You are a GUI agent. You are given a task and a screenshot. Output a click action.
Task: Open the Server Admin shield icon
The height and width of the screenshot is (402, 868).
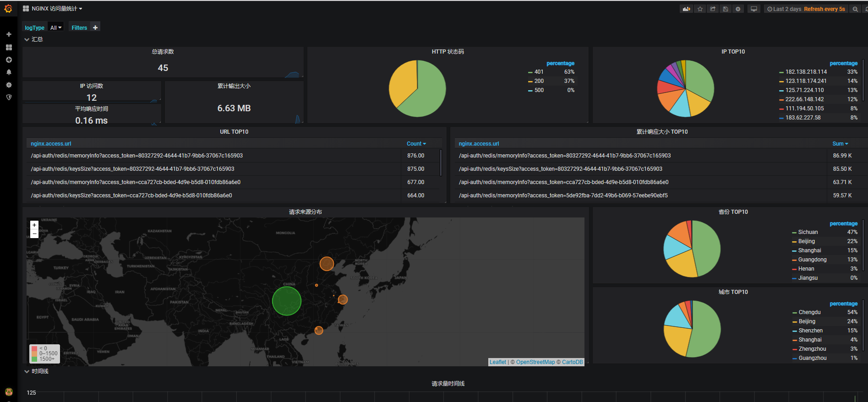pos(9,97)
